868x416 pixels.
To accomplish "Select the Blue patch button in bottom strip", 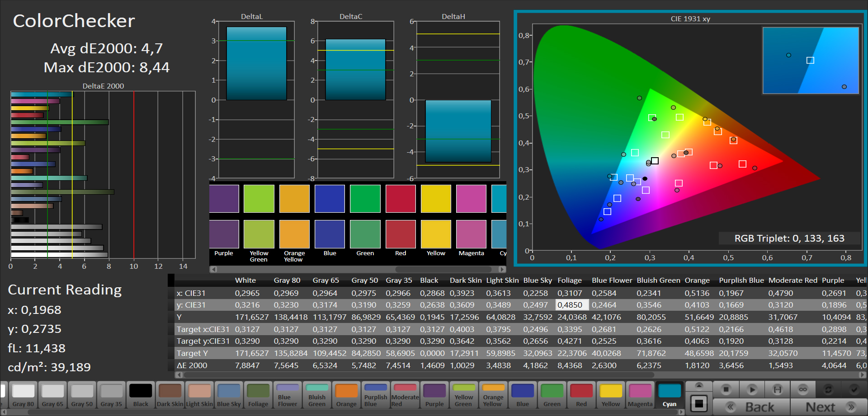I will pos(523,395).
